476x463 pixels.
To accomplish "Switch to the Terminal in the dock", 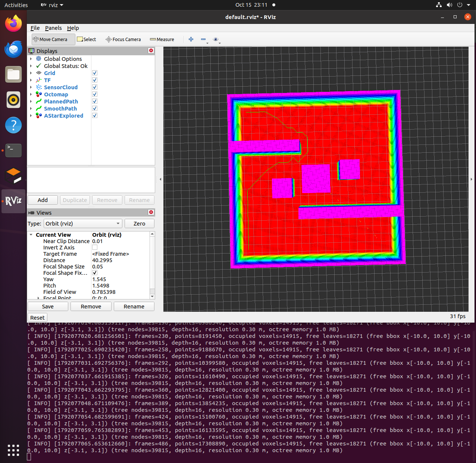I will (x=13, y=150).
